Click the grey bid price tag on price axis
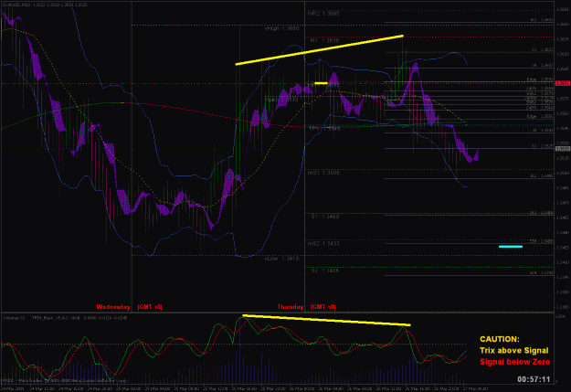Image resolution: width=571 pixels, height=392 pixels. [x=563, y=149]
